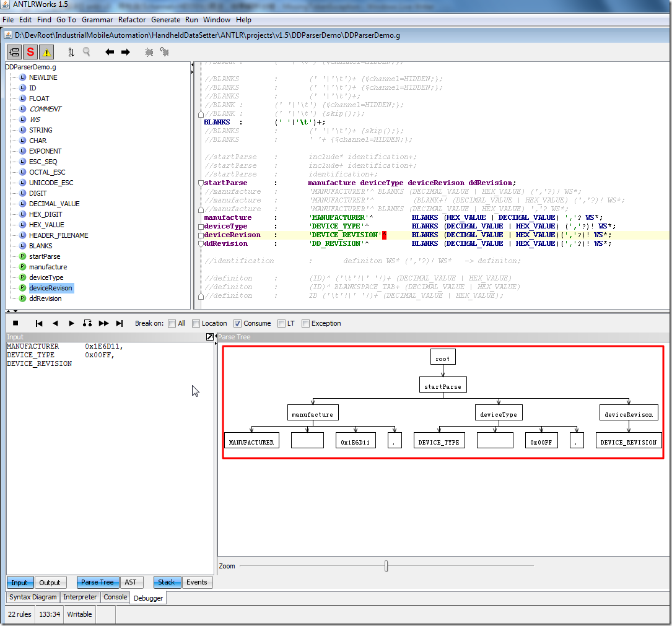Step forward one event in debugger
Image resolution: width=672 pixels, height=626 pixels.
point(71,323)
